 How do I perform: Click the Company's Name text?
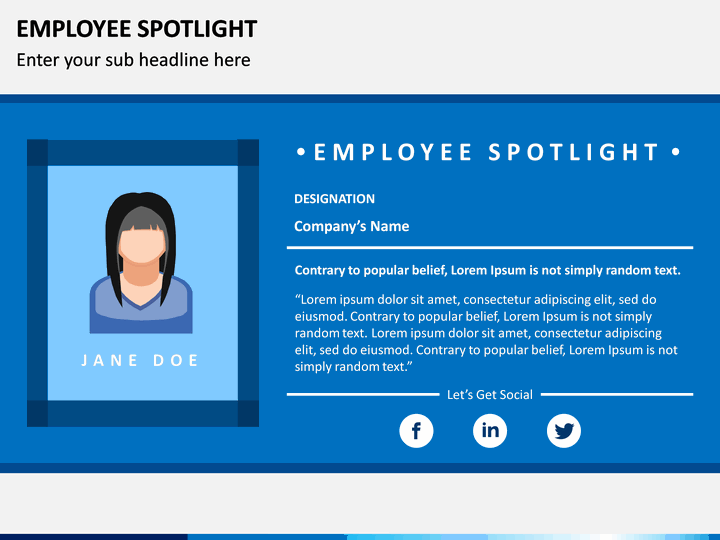pos(352,226)
